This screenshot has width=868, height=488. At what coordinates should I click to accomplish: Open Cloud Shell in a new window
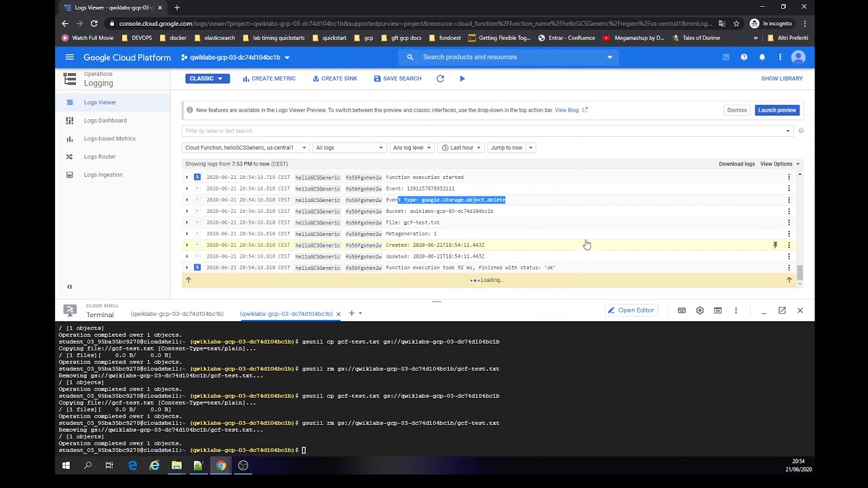(782, 310)
